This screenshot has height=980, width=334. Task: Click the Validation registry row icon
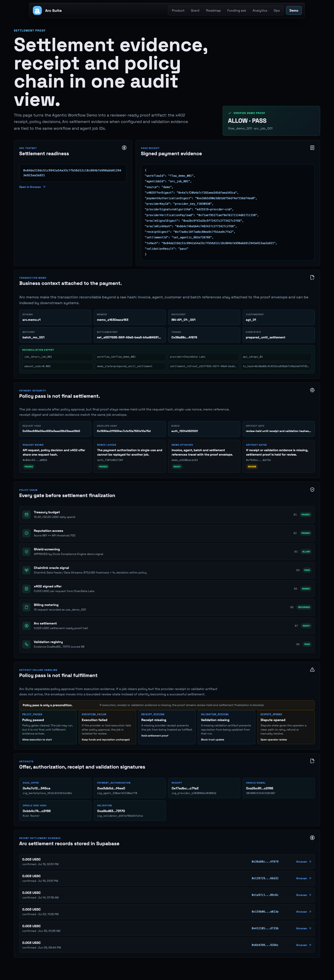pos(26,644)
